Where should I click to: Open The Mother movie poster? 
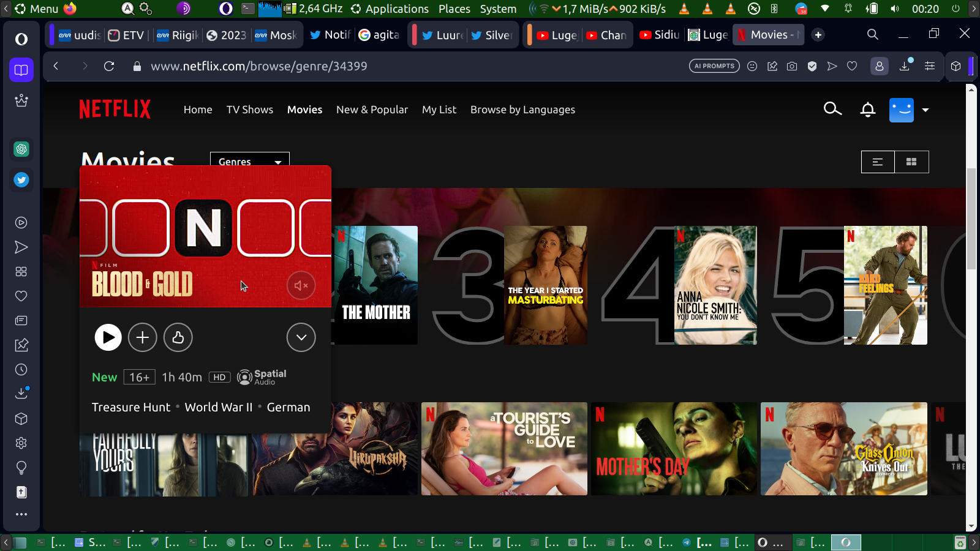376,285
